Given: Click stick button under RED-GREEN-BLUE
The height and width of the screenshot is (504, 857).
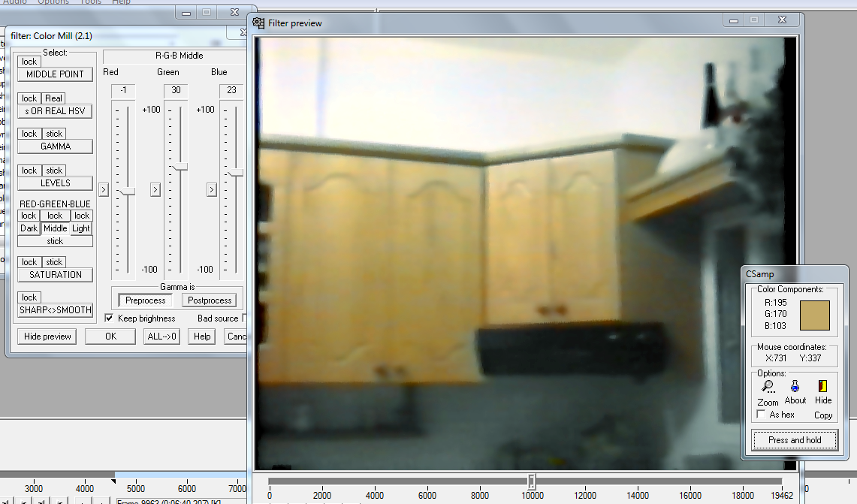Looking at the screenshot, I should coord(55,241).
